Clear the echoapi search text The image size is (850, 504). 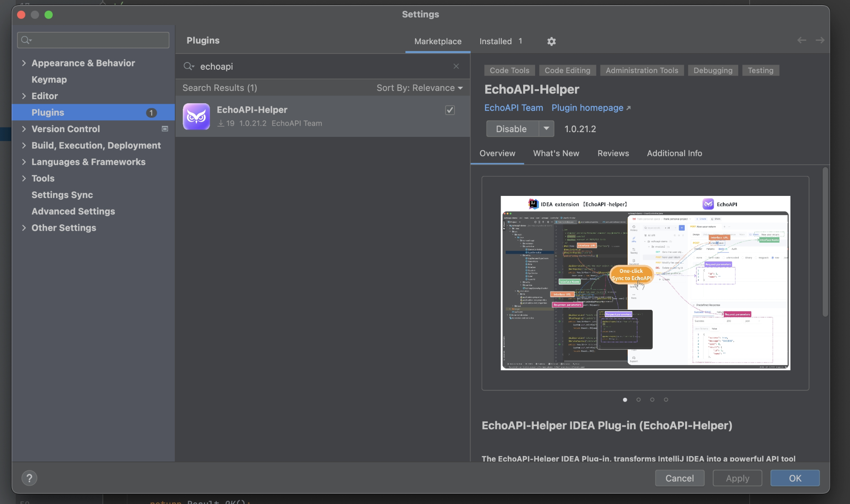click(456, 66)
